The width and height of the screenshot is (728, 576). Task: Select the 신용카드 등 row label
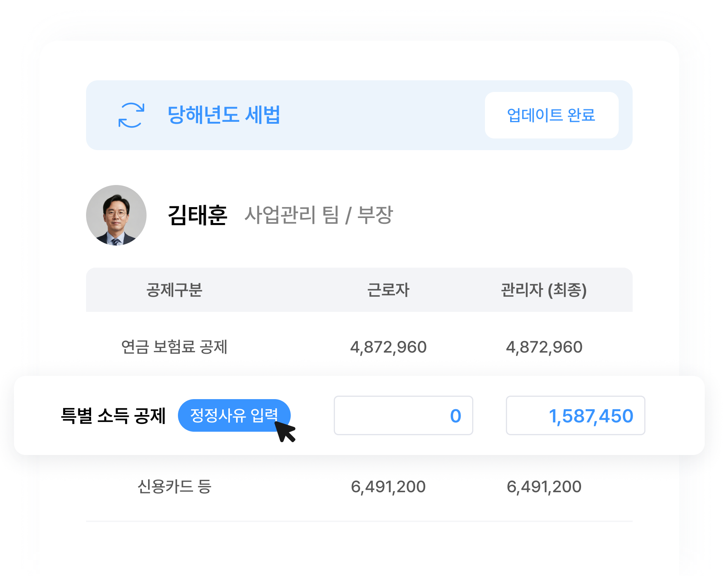174,486
